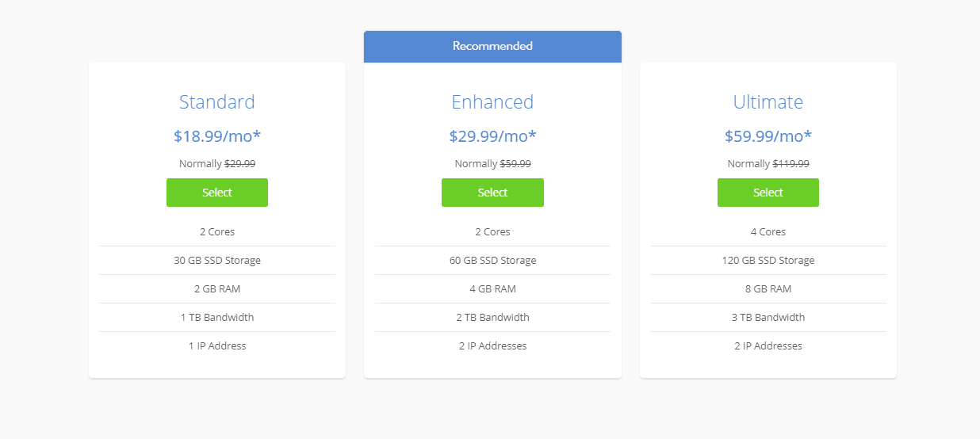Click the struck-through $119.99 normal price
The width and height of the screenshot is (980, 439).
coord(791,164)
